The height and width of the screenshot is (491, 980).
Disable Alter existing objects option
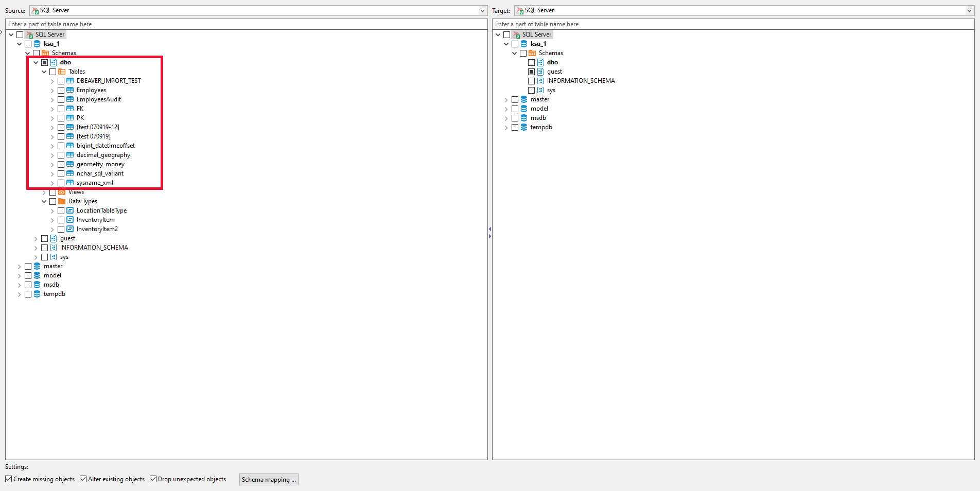(x=83, y=479)
